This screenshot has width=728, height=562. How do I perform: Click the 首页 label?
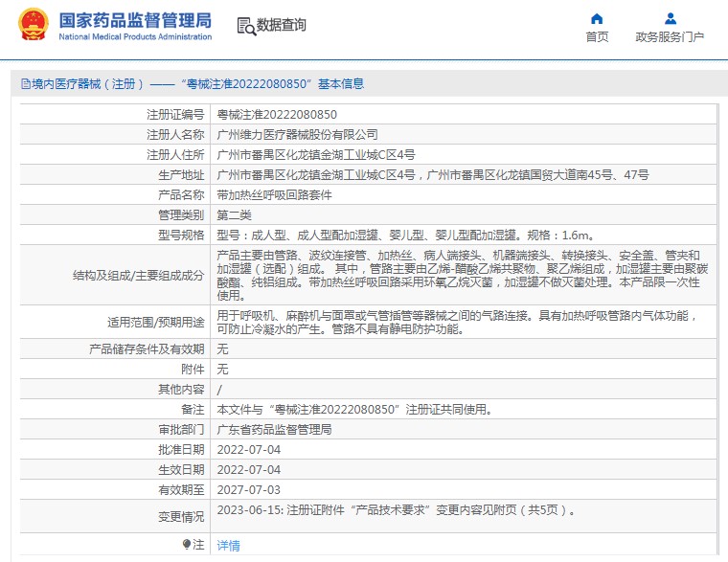pos(597,36)
